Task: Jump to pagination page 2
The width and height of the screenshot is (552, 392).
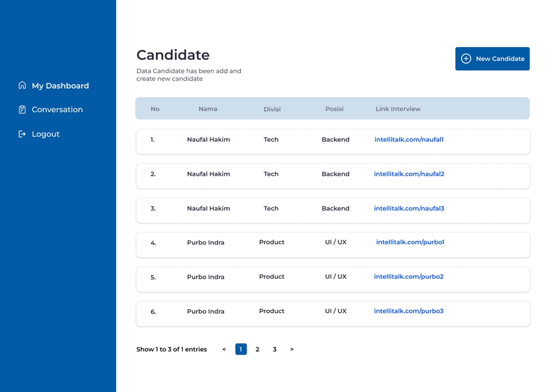Action: click(x=258, y=349)
